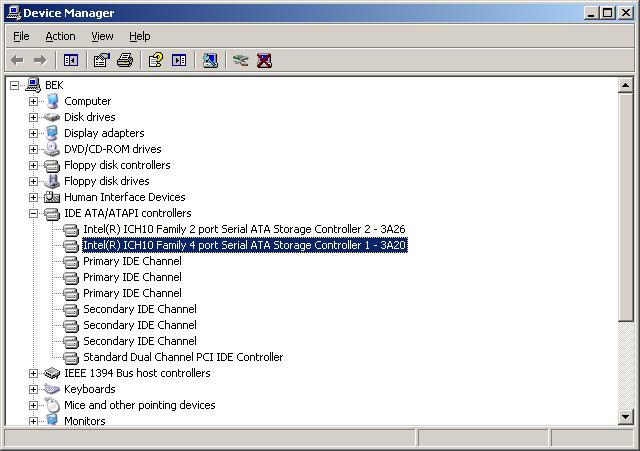Click the Human Interface Devices icon
This screenshot has height=451, width=640.
click(x=52, y=197)
